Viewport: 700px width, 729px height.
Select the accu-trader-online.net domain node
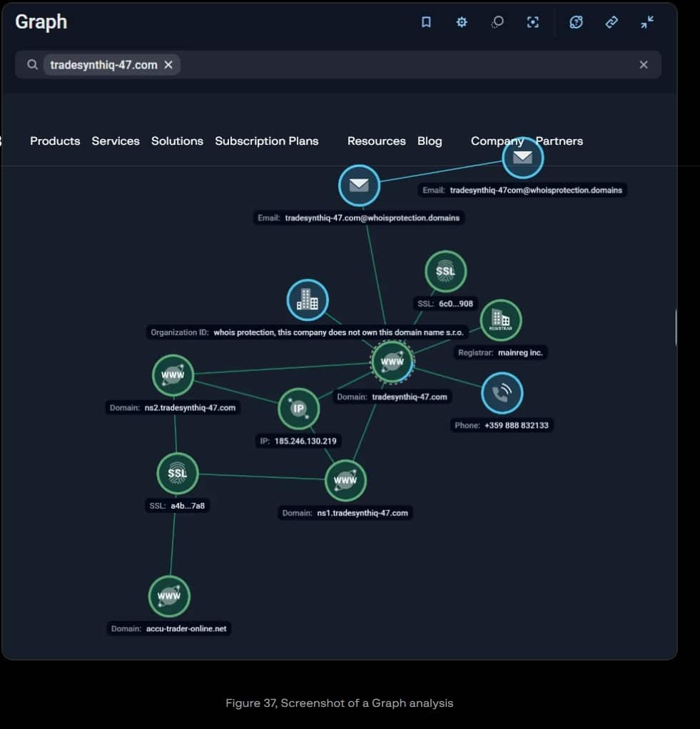coord(169,596)
